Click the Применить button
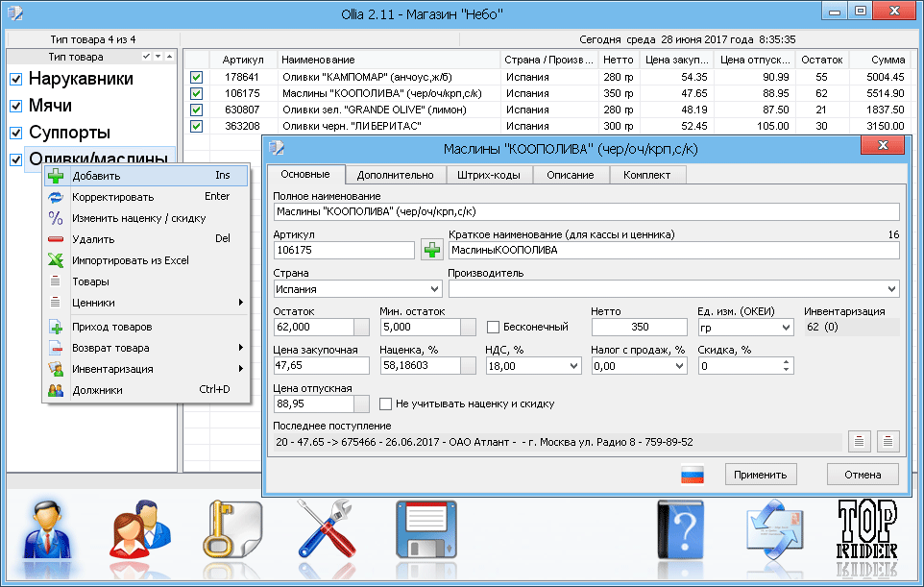Image resolution: width=924 pixels, height=587 pixels. (760, 475)
